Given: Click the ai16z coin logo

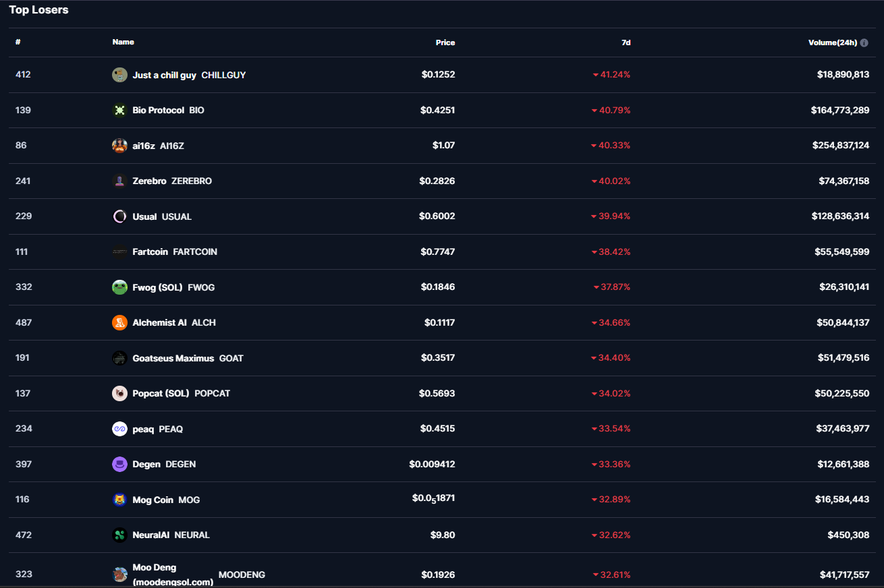Looking at the screenshot, I should [119, 146].
